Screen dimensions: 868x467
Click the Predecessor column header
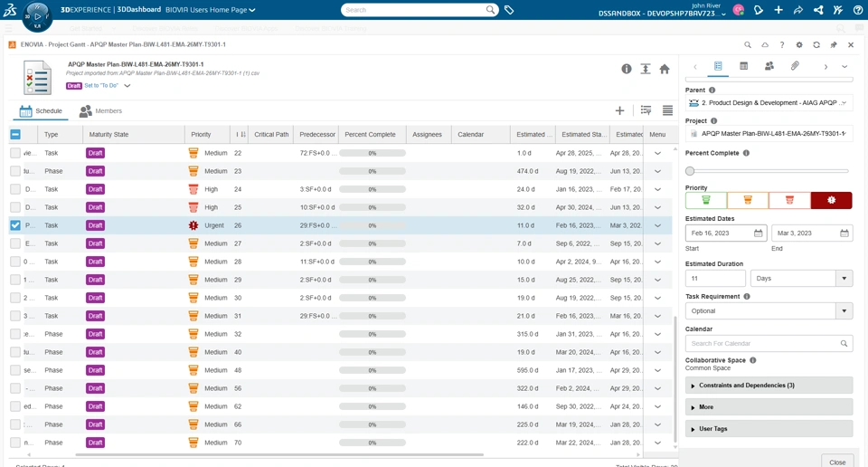[317, 134]
